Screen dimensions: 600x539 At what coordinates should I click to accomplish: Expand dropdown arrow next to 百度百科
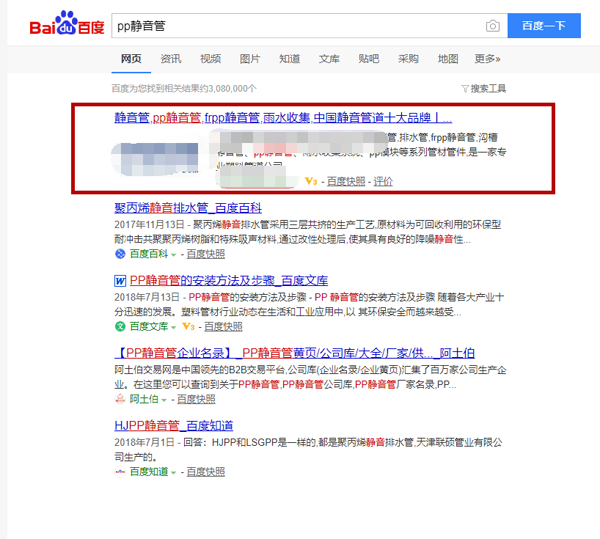coord(173,255)
